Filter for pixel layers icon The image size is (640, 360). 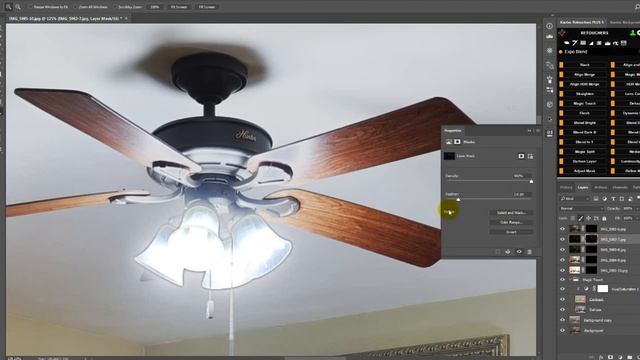pos(596,198)
